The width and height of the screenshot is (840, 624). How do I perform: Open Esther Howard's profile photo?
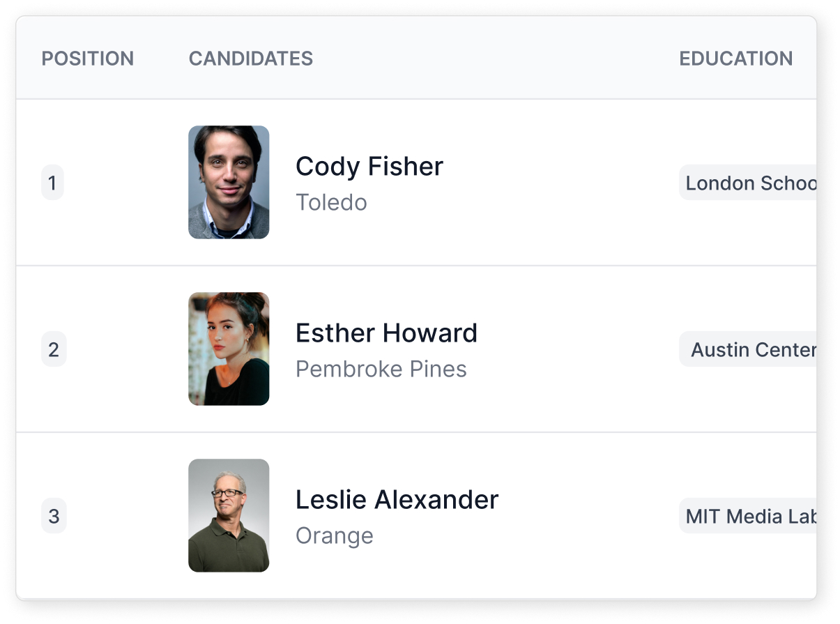click(229, 349)
